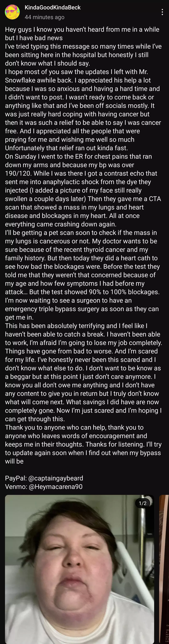Tap the 1/2 image counter badge

click(x=143, y=503)
